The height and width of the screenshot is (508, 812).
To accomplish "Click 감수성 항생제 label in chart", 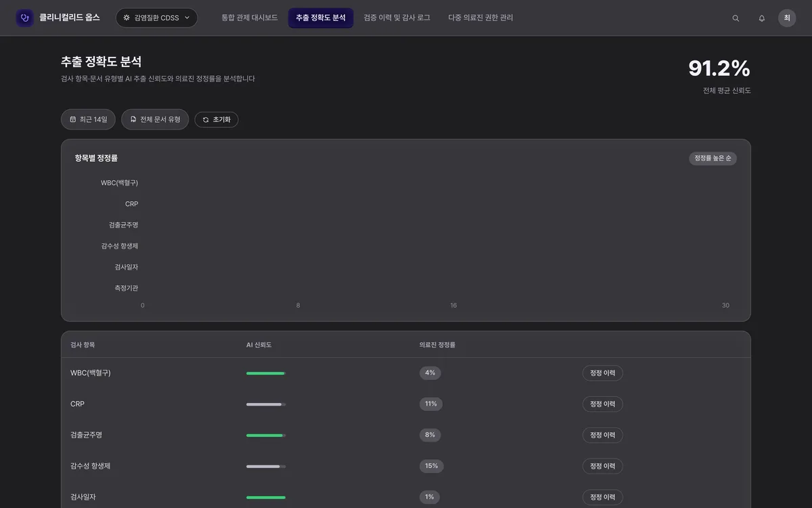I will click(x=119, y=246).
